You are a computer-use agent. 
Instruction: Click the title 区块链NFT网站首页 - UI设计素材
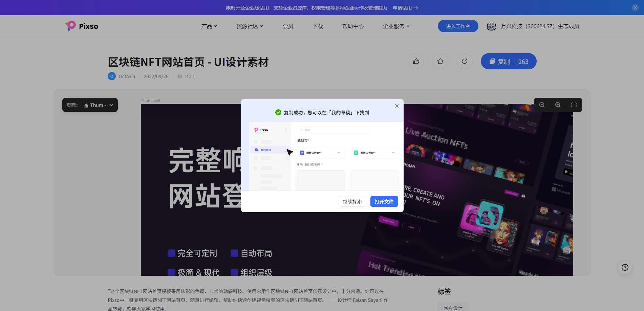(188, 62)
